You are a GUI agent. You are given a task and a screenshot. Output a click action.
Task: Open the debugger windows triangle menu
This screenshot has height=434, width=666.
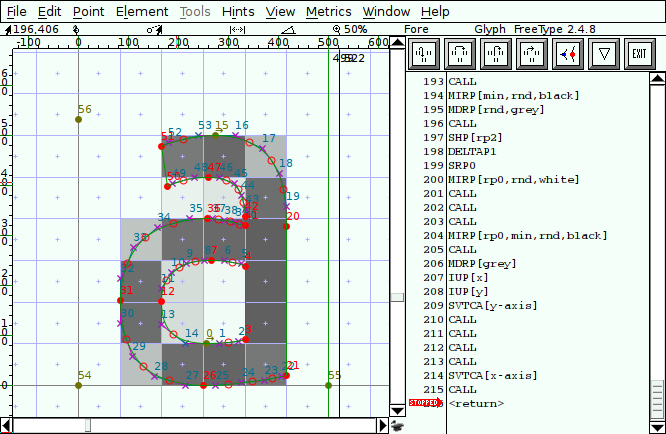pos(602,52)
